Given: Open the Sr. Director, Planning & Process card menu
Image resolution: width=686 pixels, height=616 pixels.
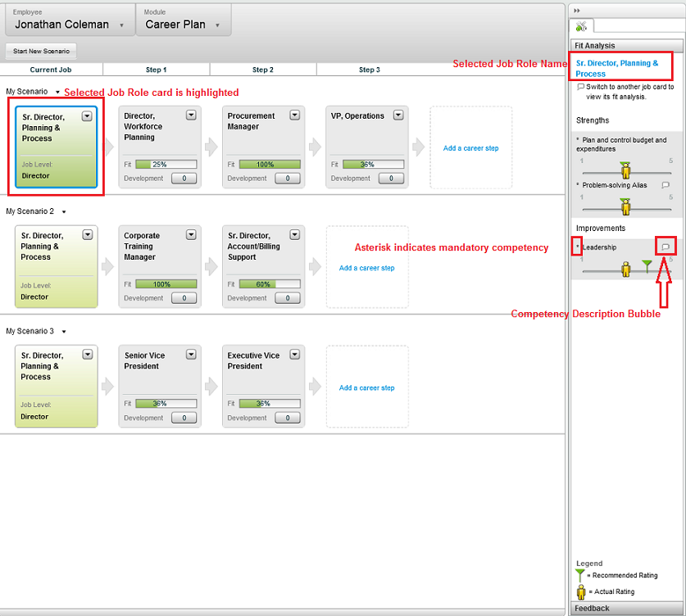Looking at the screenshot, I should 87,116.
